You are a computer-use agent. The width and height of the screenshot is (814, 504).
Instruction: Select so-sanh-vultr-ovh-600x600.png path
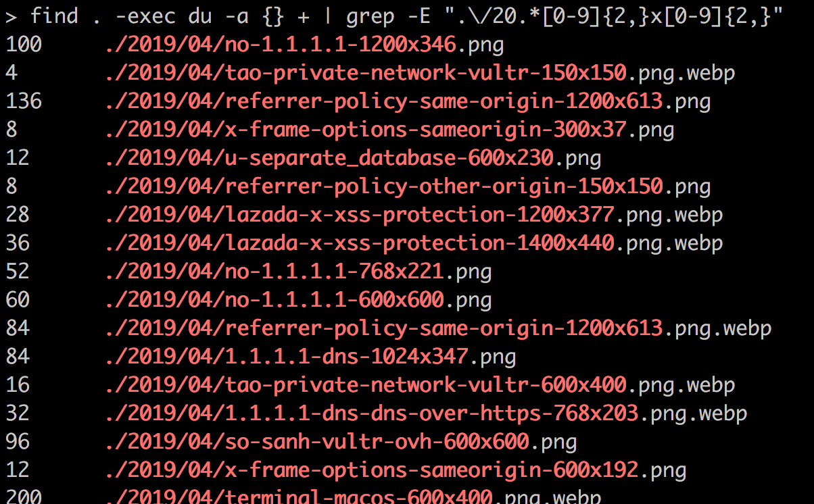coord(341,442)
